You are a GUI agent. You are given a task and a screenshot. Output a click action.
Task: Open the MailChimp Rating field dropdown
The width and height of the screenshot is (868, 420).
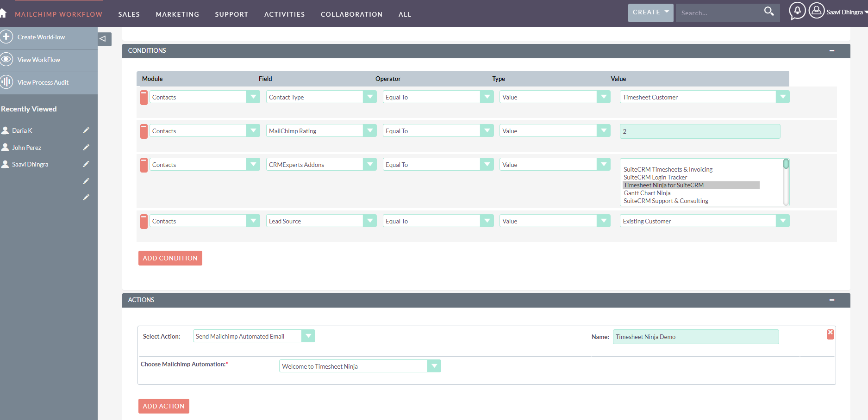coord(321,131)
